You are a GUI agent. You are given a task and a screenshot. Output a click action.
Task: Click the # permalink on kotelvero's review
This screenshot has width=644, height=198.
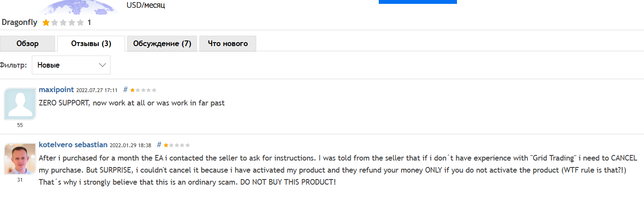point(159,145)
